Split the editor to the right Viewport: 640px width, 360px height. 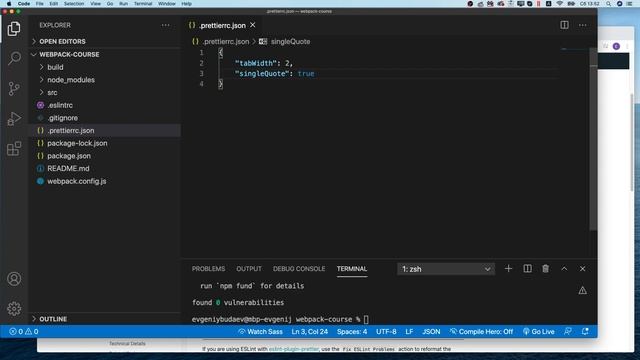coord(564,25)
